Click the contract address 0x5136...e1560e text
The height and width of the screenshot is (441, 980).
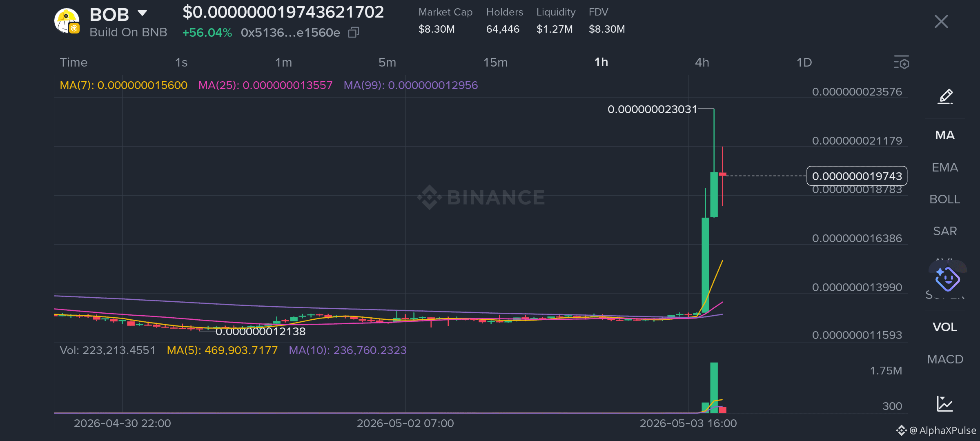click(x=290, y=33)
